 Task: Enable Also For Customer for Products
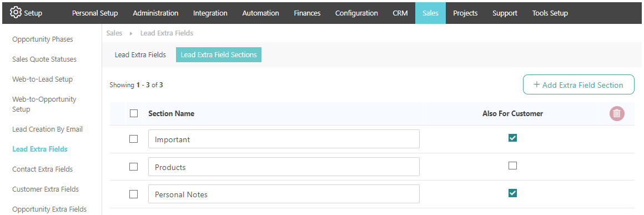pyautogui.click(x=512, y=166)
